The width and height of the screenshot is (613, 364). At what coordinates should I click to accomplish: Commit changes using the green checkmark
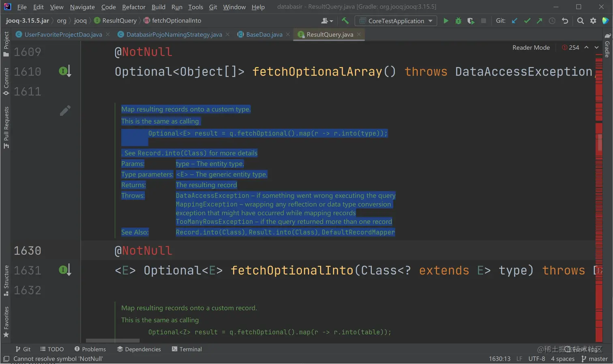coord(527,21)
